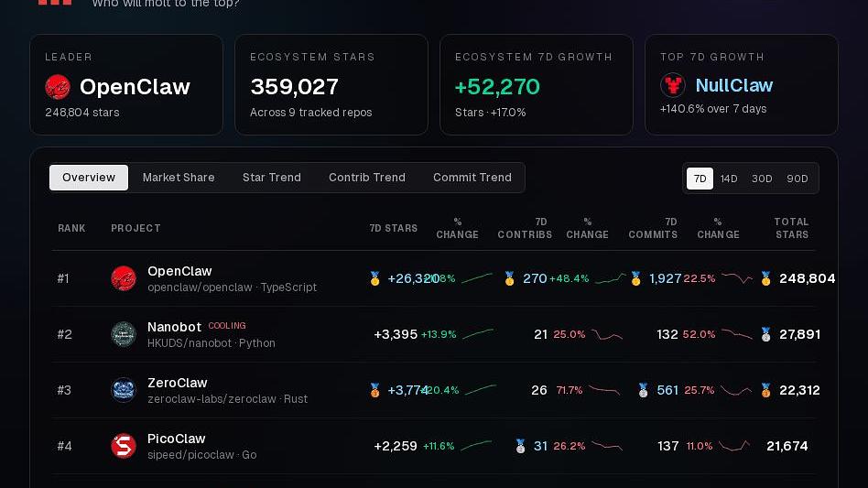Click OpenClaw commits sparkline chart
The height and width of the screenshot is (488, 868).
pos(737,277)
